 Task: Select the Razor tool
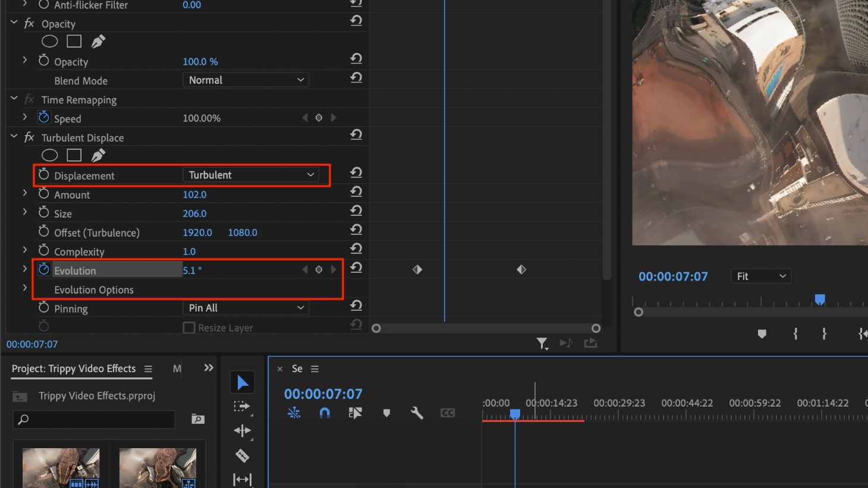tap(242, 455)
